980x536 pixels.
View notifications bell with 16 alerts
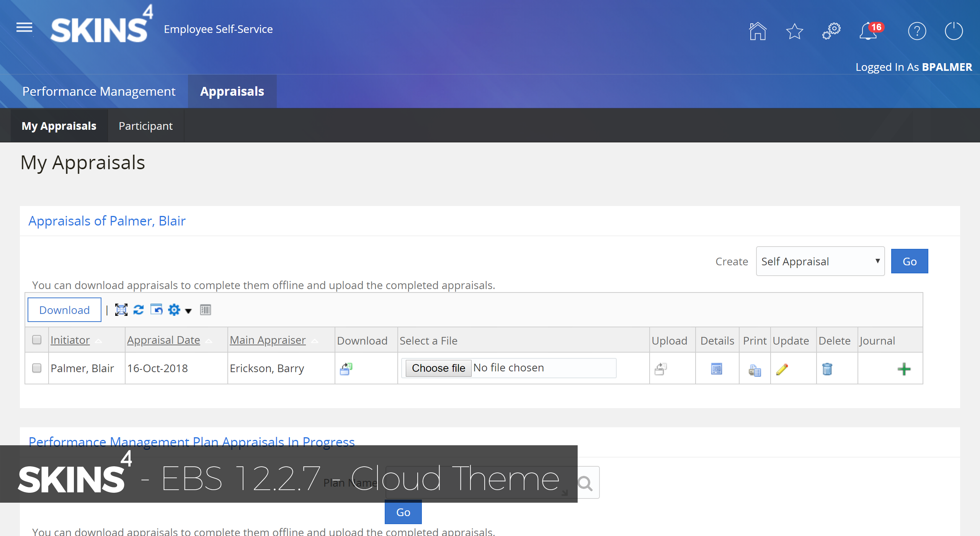coord(871,31)
